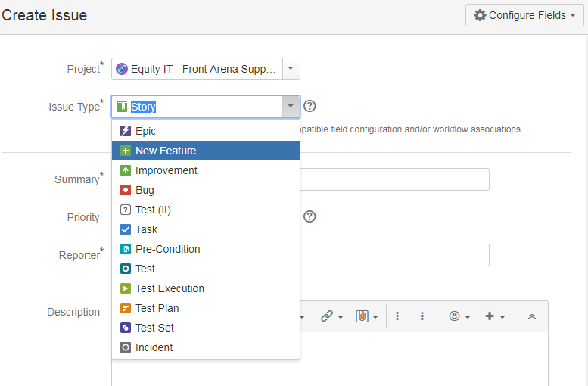Open the emoji smiley picker
Viewport: 588px width, 386px height.
click(459, 316)
